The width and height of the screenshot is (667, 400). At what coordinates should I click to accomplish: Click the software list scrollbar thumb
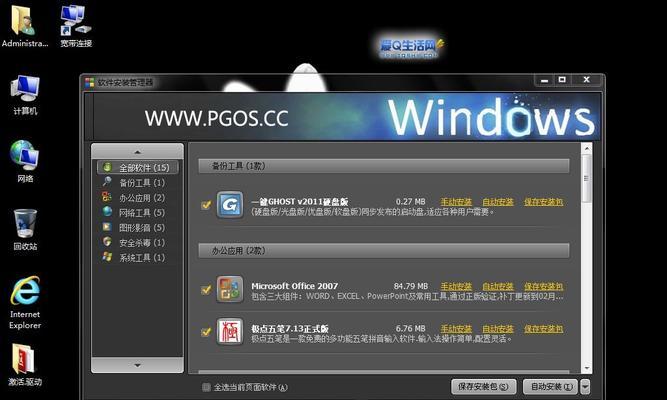[587, 179]
